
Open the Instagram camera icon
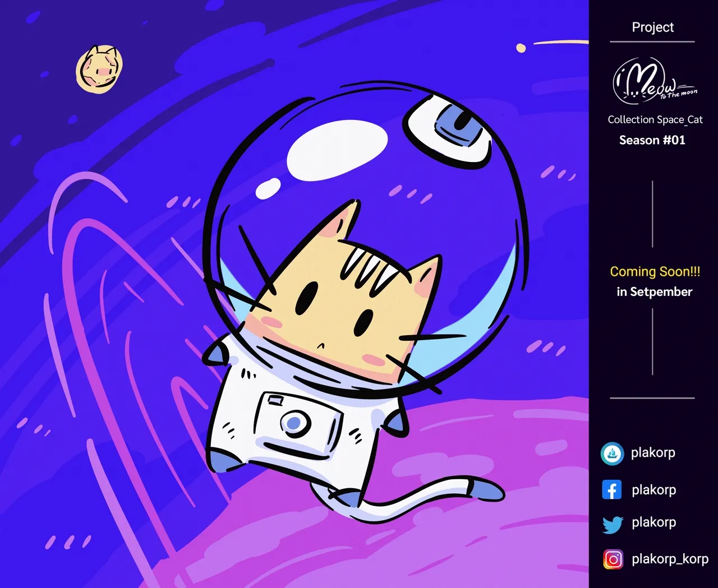613,559
